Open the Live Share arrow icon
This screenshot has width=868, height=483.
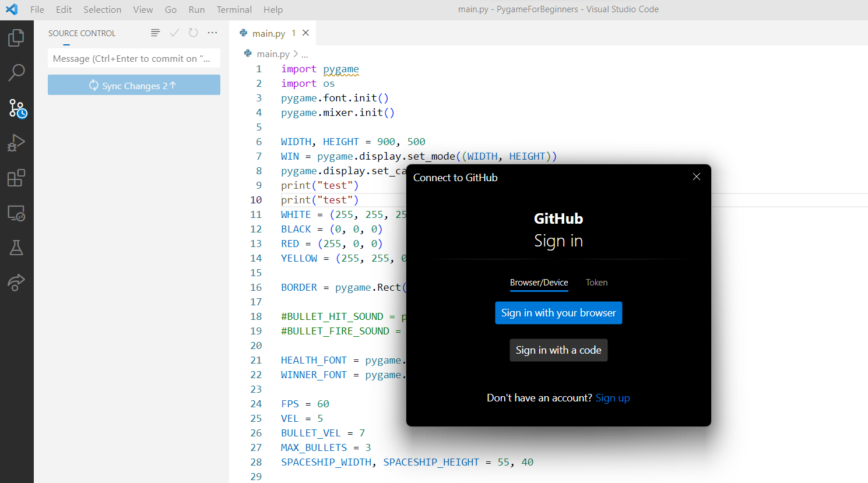pyautogui.click(x=16, y=283)
